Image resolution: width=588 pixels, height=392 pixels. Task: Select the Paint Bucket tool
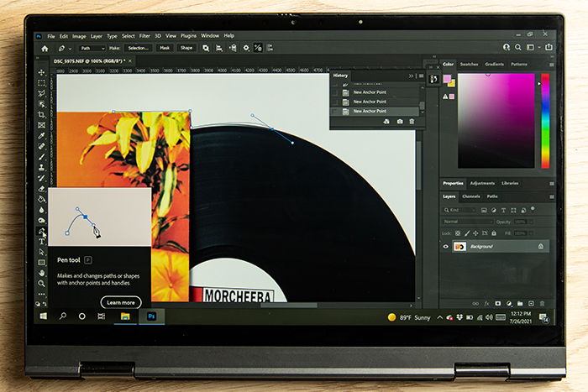pos(42,199)
